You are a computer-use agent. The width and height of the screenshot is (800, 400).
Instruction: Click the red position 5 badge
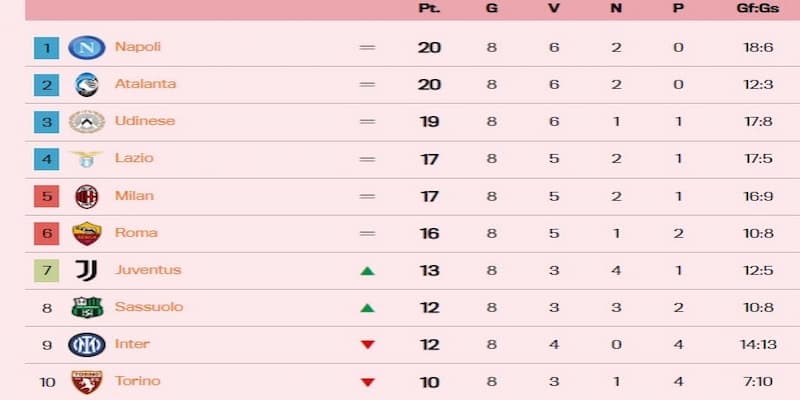(x=46, y=196)
